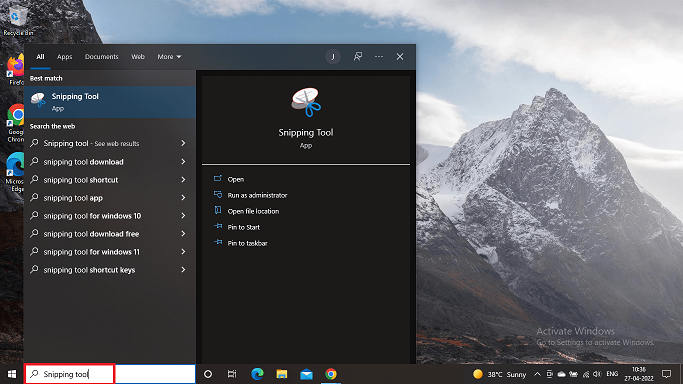This screenshot has height=384, width=683.
Task: Switch to the Web tab
Action: click(138, 57)
